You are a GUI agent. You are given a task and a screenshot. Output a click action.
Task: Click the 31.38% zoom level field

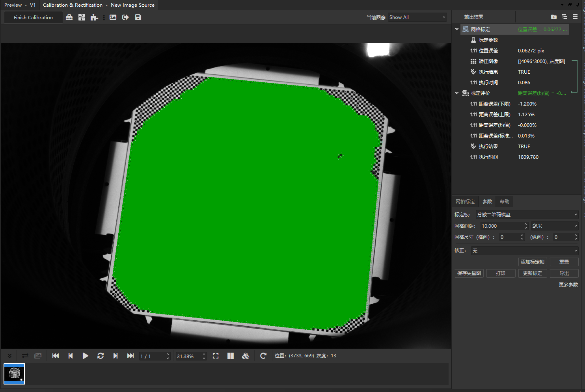pyautogui.click(x=191, y=356)
